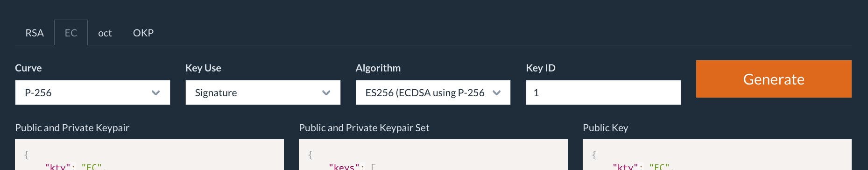Open the Algorithm ES256 dropdown
Image resolution: width=868 pixels, height=170 pixels.
pos(433,92)
